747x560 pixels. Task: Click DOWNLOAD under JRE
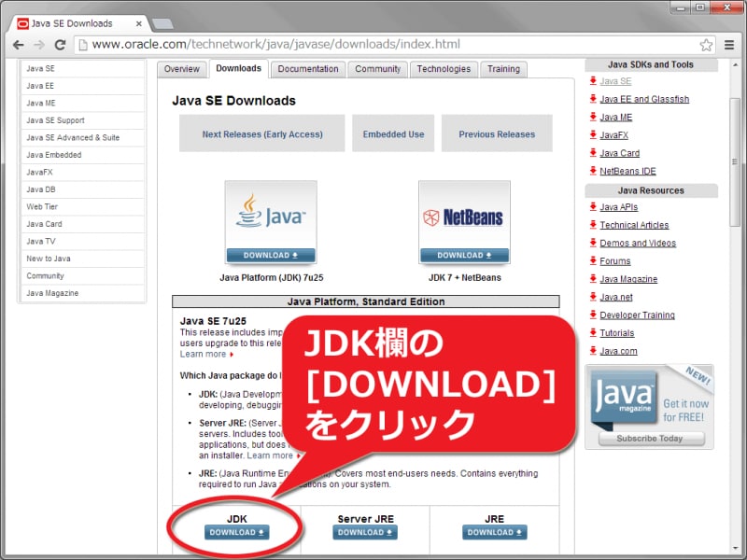click(x=493, y=533)
